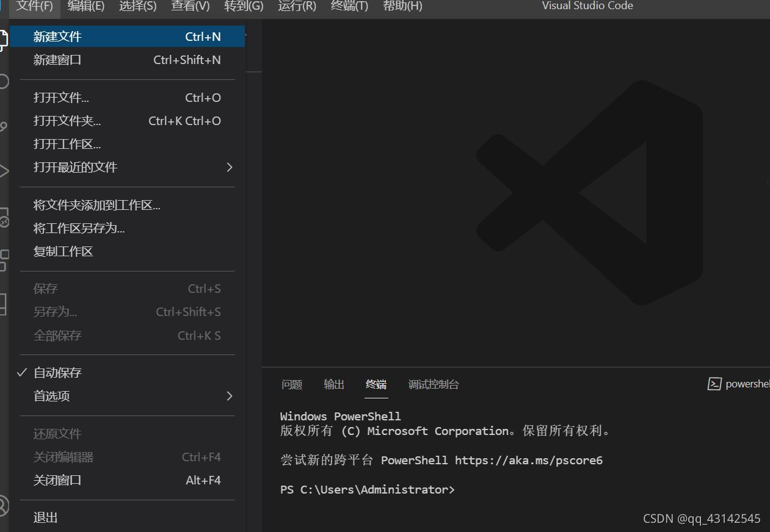Select the Search icon in the sidebar
The image size is (770, 532).
click(x=3, y=81)
